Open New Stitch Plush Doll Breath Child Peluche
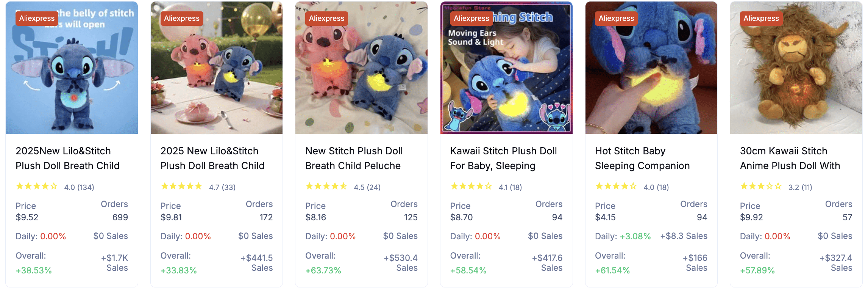Image resolution: width=868 pixels, height=292 pixels. pyautogui.click(x=354, y=158)
